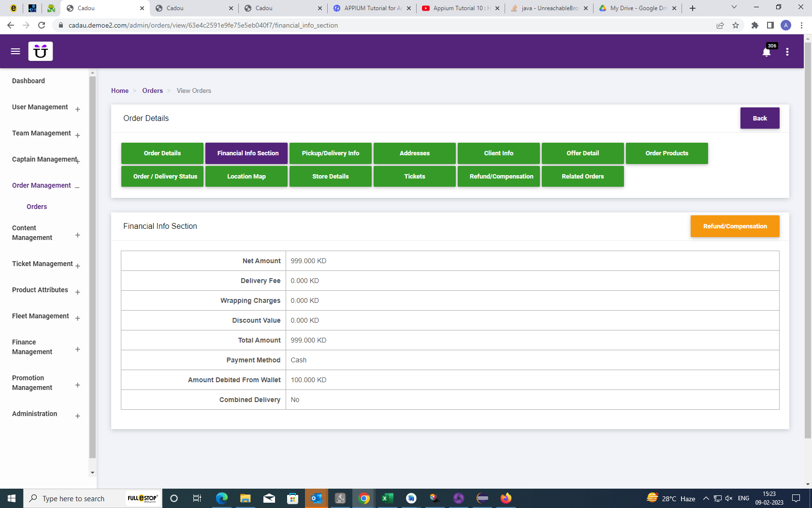The height and width of the screenshot is (508, 812).
Task: Open Dashboard in the sidebar
Action: 29,81
